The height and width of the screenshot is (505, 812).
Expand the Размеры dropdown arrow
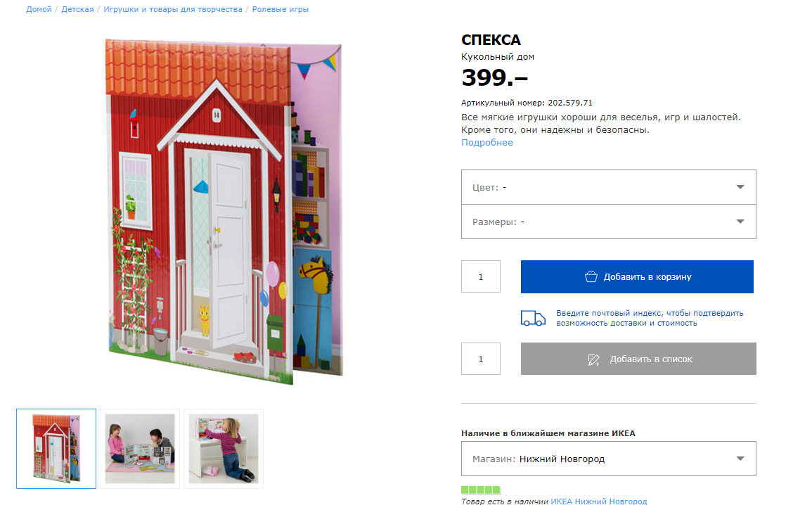pyautogui.click(x=740, y=222)
